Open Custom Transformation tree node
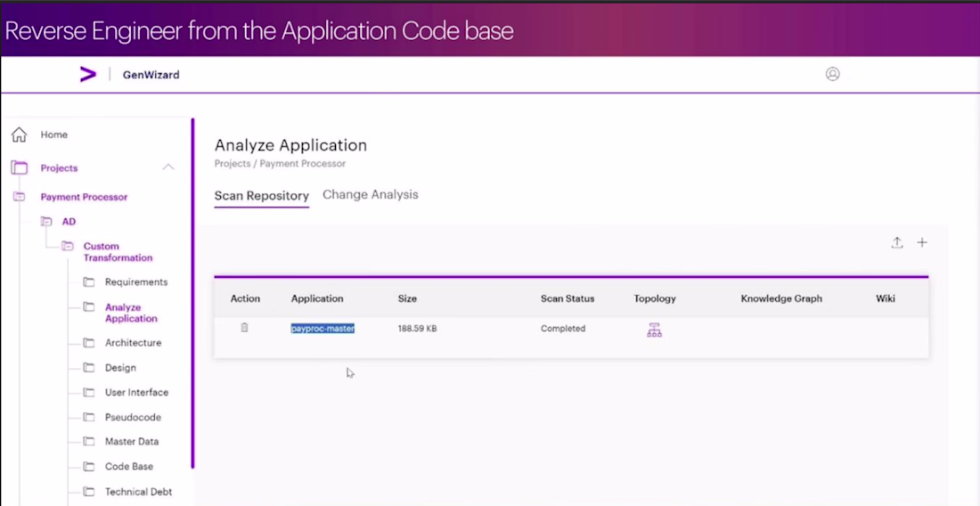 coord(118,252)
